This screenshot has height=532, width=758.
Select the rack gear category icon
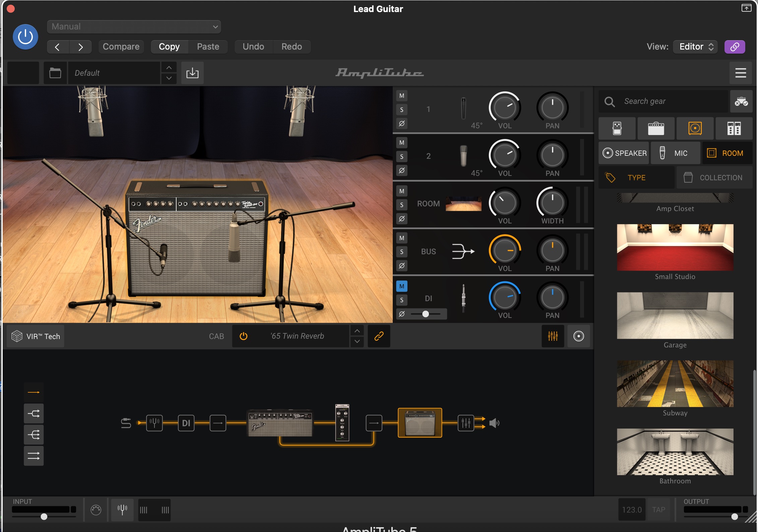point(734,128)
